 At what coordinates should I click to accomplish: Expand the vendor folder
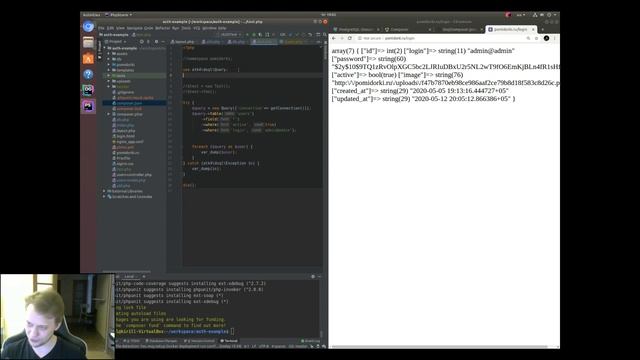click(109, 87)
